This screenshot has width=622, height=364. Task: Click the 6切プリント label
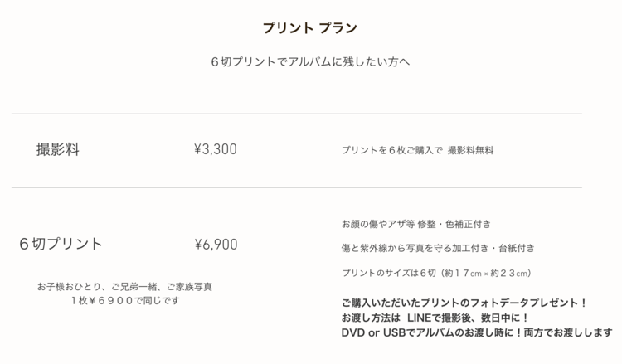[x=61, y=244]
